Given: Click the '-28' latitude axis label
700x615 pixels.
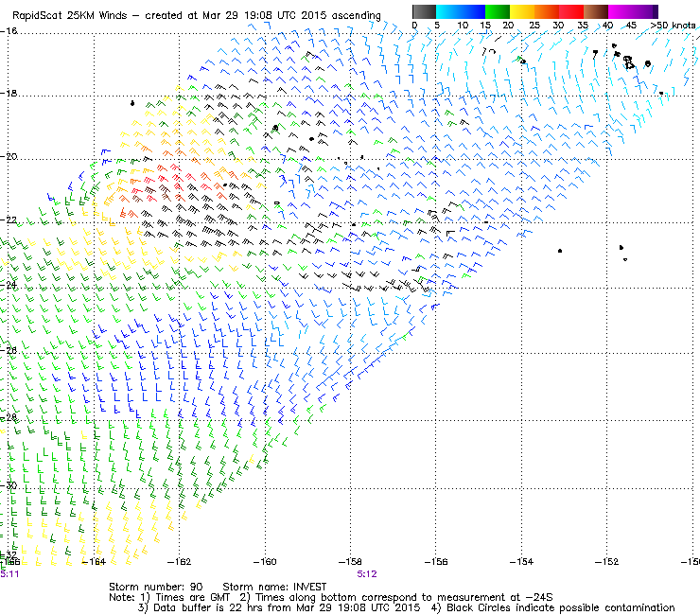Looking at the screenshot, I should [9, 417].
